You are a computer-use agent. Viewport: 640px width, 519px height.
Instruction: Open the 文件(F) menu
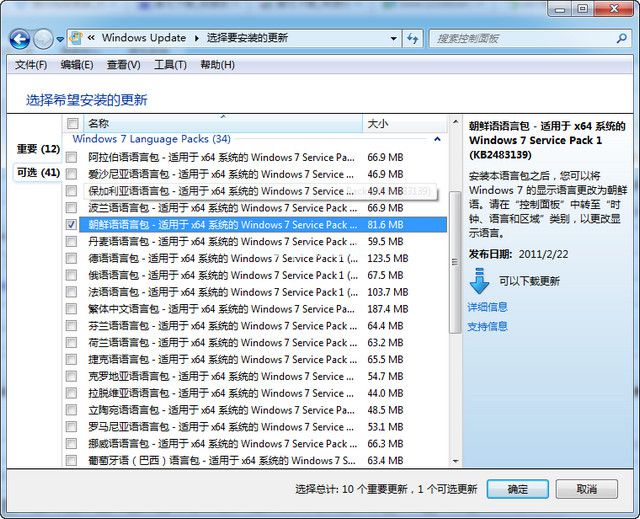(31, 65)
